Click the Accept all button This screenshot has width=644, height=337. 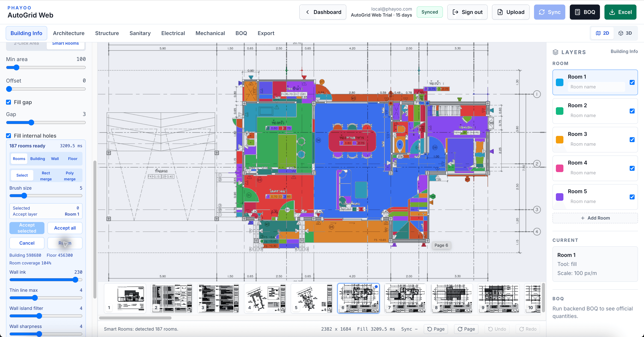[65, 228]
